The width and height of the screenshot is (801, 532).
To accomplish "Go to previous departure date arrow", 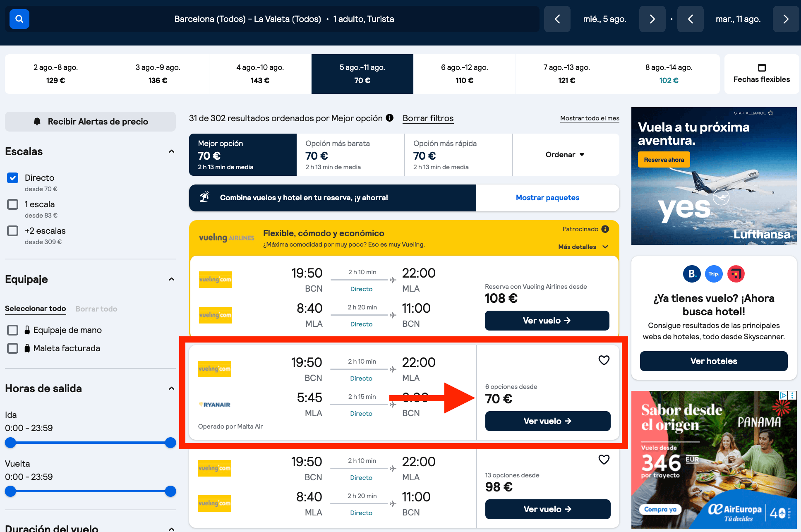I will (557, 19).
